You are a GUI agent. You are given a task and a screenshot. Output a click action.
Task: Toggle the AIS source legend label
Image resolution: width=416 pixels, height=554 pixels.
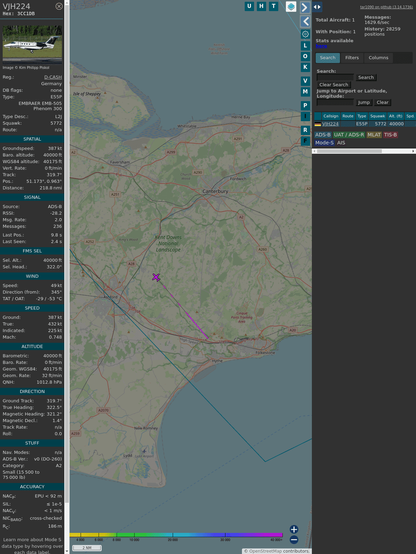pyautogui.click(x=341, y=143)
